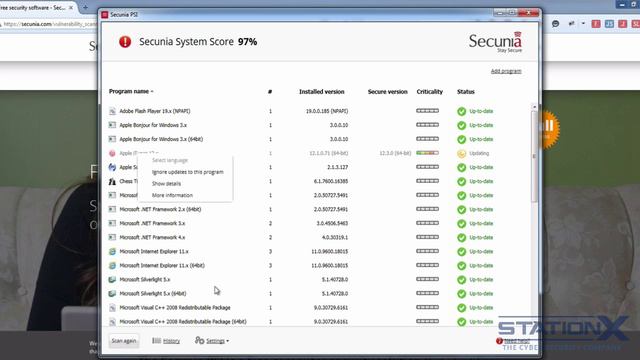640x360 pixels.
Task: Click the Secunia System Score 97% text
Action: click(198, 42)
